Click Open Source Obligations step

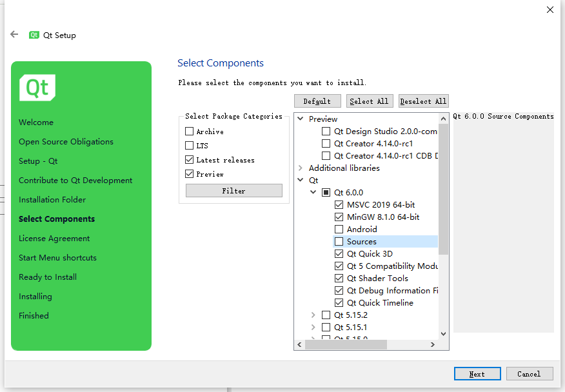pos(66,142)
